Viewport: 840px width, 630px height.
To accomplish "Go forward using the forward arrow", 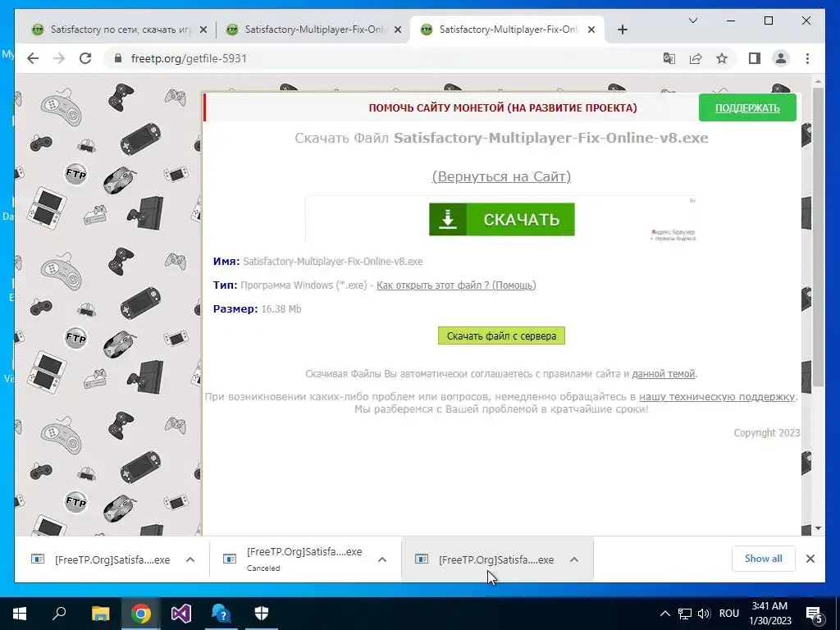I will click(59, 58).
